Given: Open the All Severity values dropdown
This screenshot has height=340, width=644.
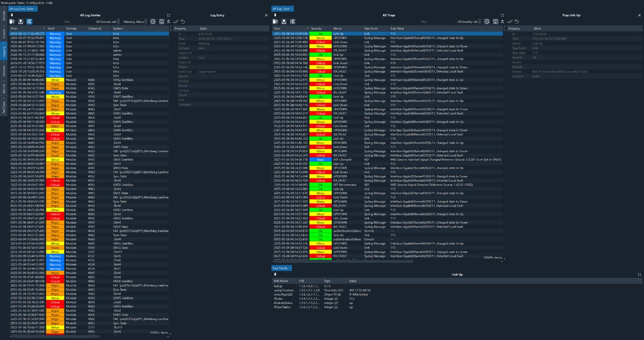Looking at the screenshot, I should tap(468, 21).
